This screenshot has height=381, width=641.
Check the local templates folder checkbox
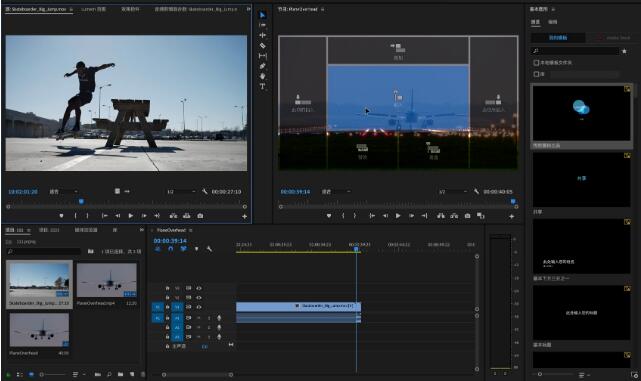pyautogui.click(x=536, y=63)
